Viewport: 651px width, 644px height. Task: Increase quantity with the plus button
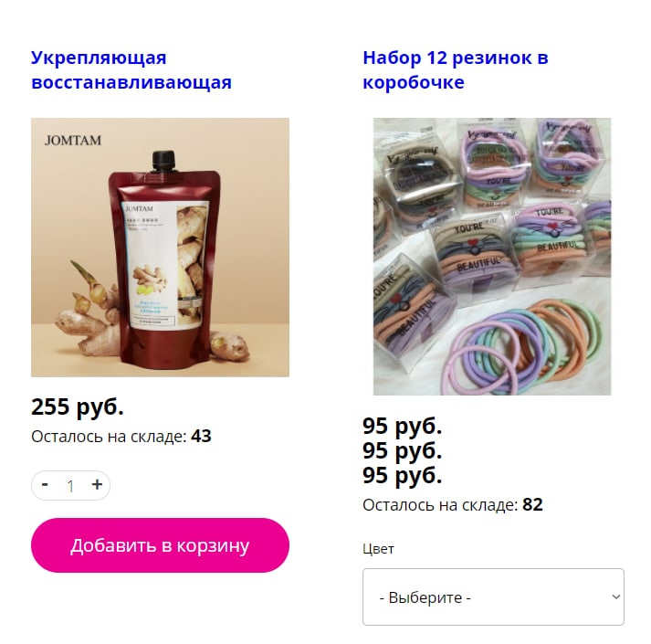[x=97, y=484]
